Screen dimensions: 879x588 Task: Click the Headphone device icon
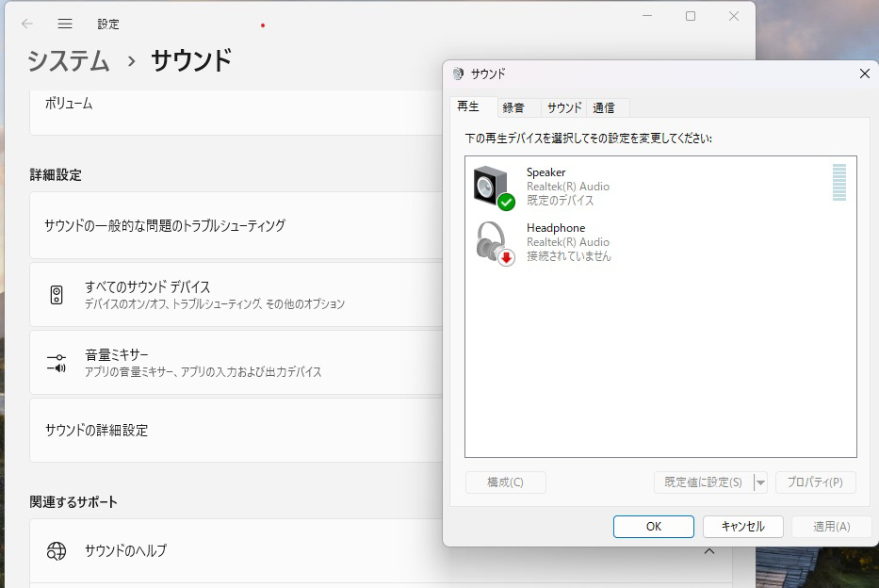tap(493, 242)
